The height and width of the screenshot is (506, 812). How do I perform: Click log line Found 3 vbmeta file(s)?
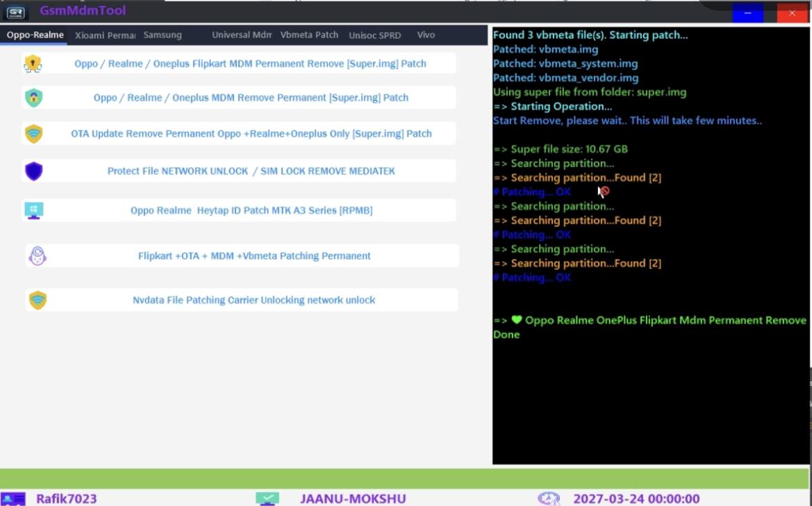tap(590, 35)
